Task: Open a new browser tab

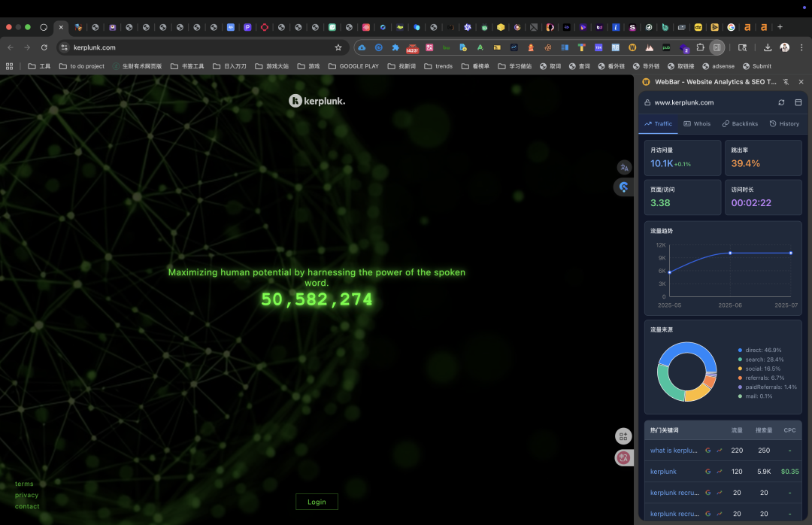Action: (780, 27)
